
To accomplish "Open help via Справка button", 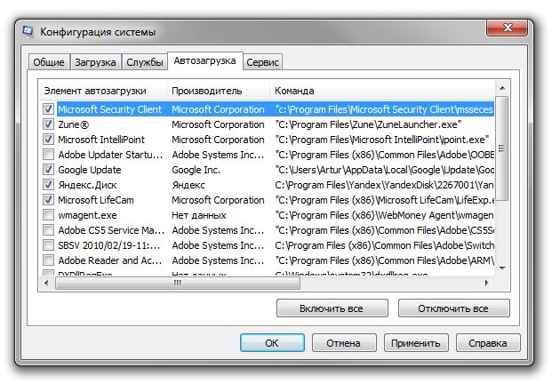I will [488, 343].
